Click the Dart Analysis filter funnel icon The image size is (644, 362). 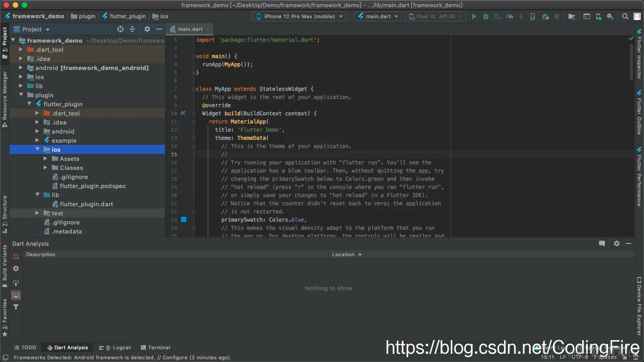(x=16, y=307)
